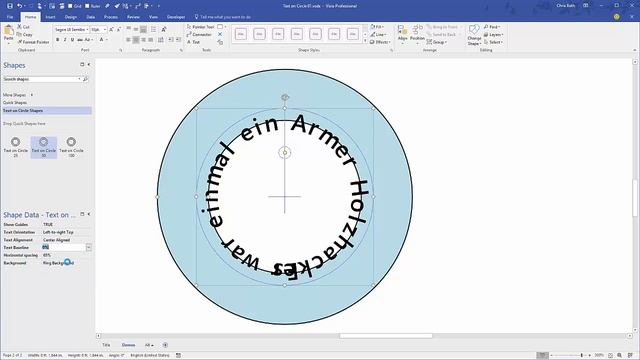
Task: Select the Text tool
Action: point(193,42)
